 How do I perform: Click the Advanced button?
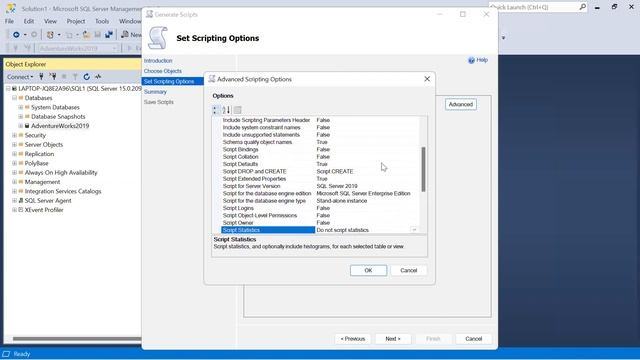pos(460,104)
